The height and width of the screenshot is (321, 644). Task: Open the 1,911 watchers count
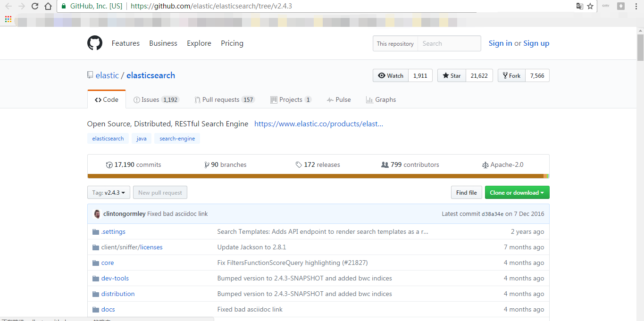[x=420, y=76]
